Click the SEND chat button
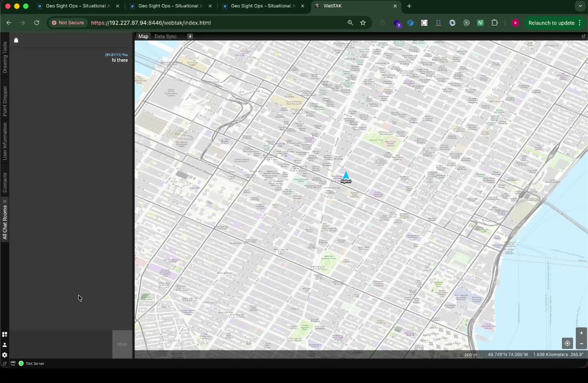The width and height of the screenshot is (588, 383). pyautogui.click(x=122, y=344)
